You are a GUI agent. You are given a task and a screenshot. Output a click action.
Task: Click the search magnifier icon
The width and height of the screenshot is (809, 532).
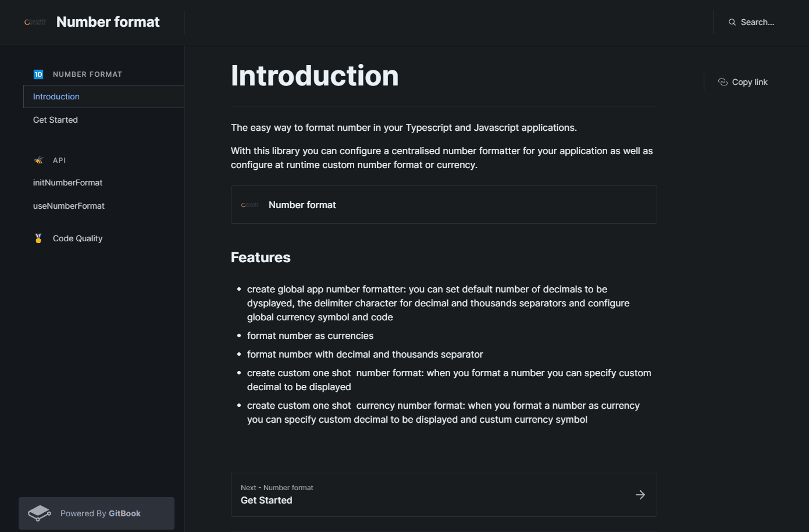(x=732, y=22)
